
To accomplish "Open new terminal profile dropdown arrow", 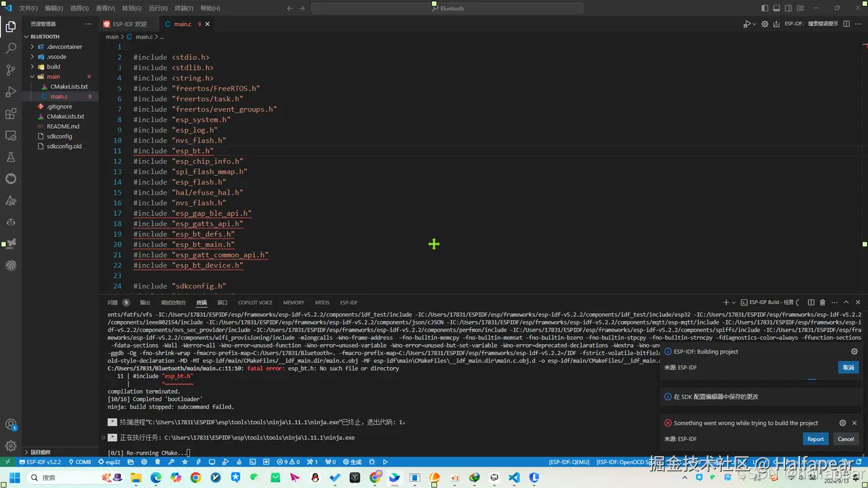I will (x=734, y=302).
